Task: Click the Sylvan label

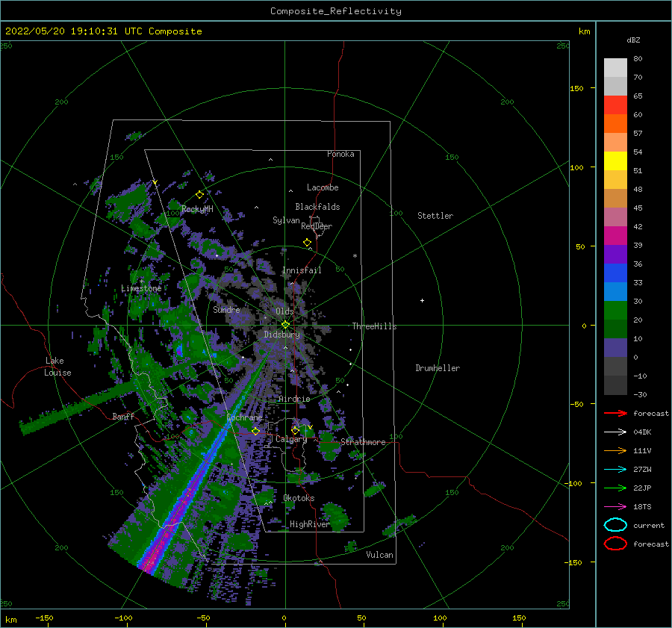Action: [286, 220]
